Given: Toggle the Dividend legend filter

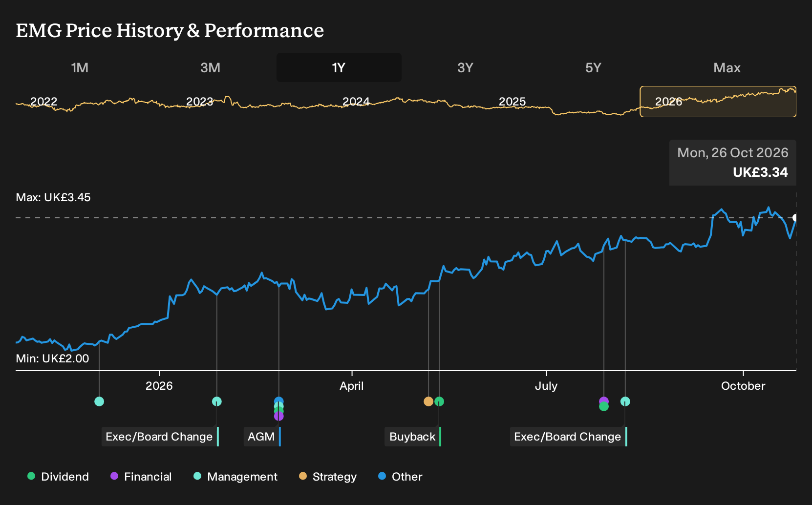Looking at the screenshot, I should (x=58, y=477).
